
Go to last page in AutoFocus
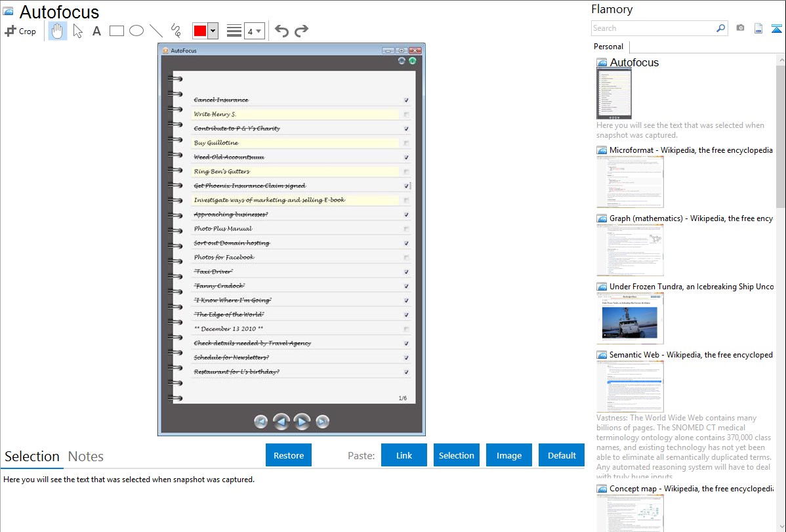click(322, 422)
